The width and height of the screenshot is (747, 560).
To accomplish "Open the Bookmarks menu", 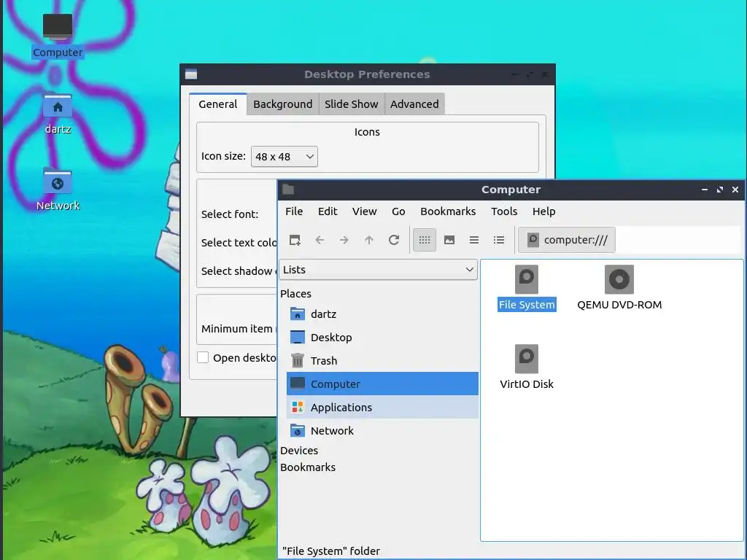I will tap(448, 211).
